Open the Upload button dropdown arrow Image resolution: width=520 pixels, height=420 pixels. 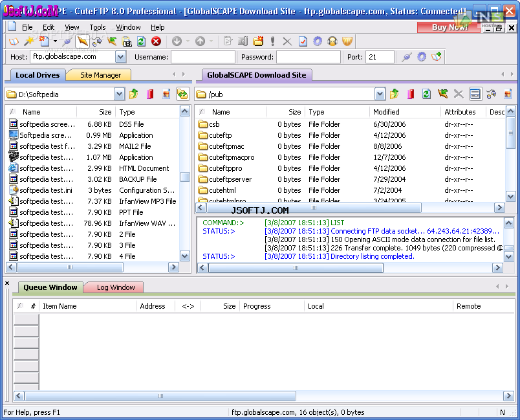211,41
